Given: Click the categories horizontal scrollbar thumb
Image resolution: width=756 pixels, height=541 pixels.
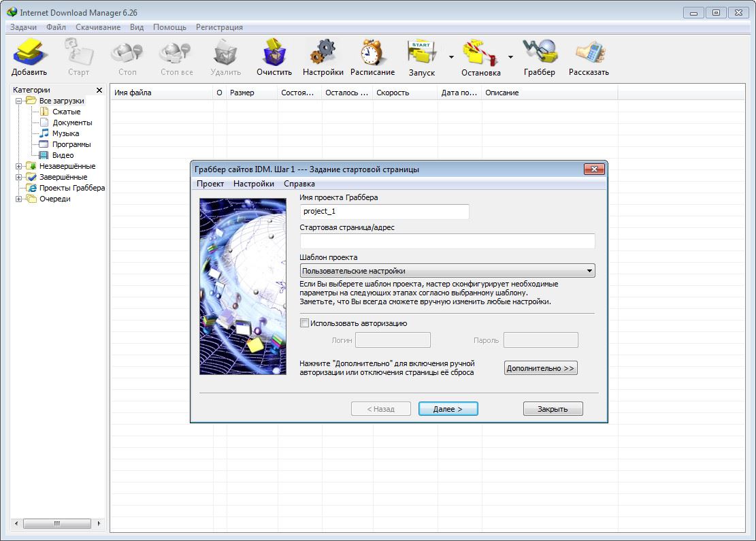Looking at the screenshot, I should (57, 523).
